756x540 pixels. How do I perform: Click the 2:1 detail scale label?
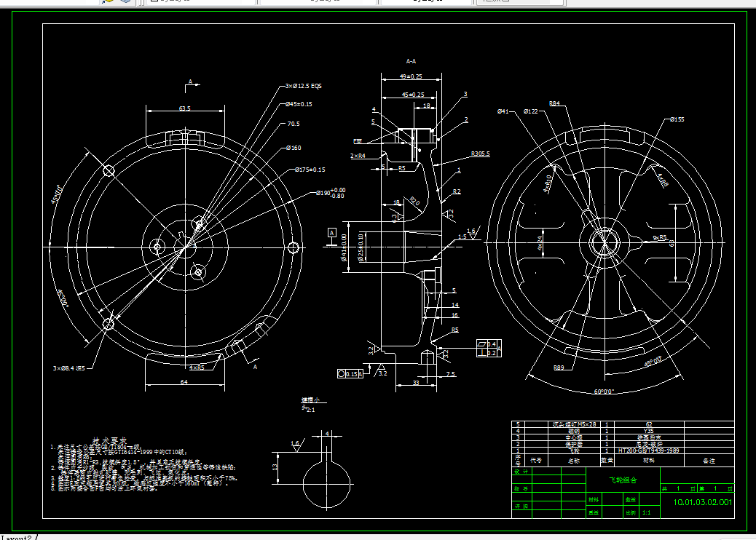[x=310, y=410]
